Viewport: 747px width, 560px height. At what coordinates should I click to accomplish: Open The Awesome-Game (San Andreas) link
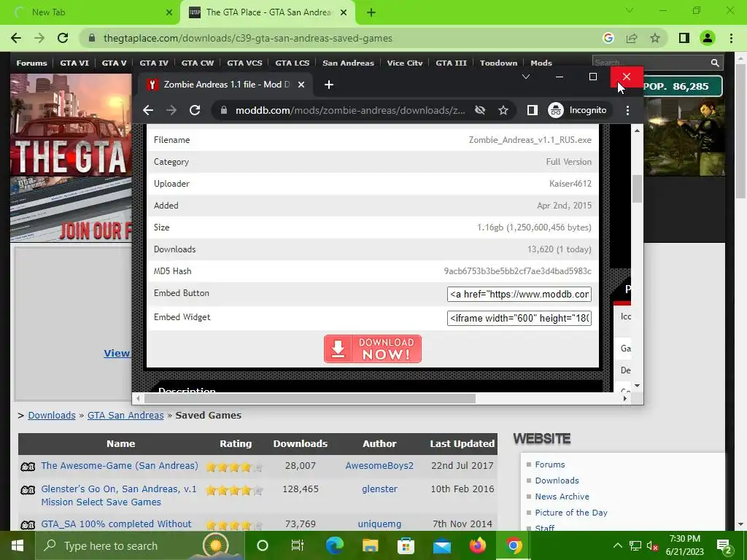click(120, 465)
